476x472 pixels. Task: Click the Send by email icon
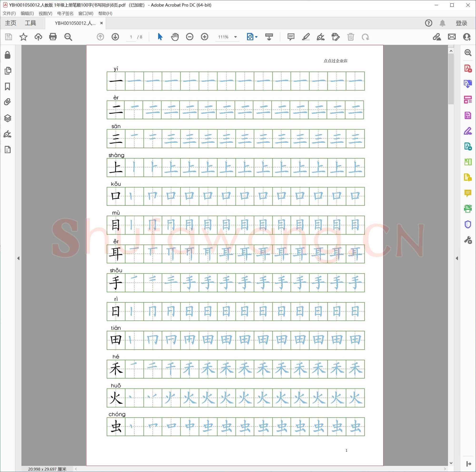click(x=452, y=37)
